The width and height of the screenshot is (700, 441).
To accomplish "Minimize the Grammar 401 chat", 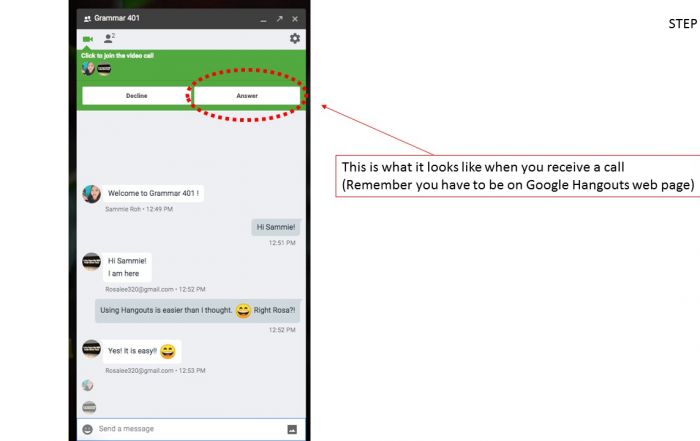I will click(263, 20).
